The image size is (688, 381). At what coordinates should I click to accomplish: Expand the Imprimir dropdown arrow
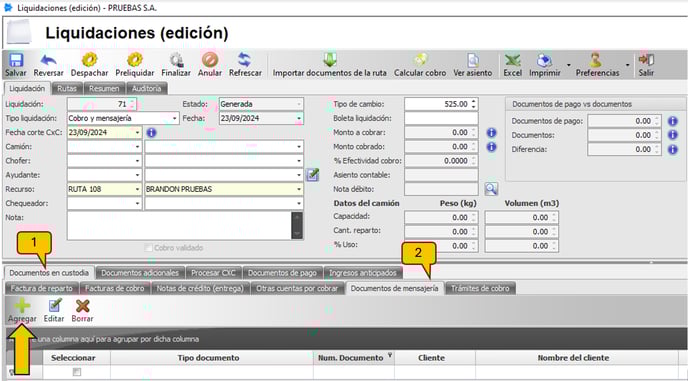(x=569, y=65)
